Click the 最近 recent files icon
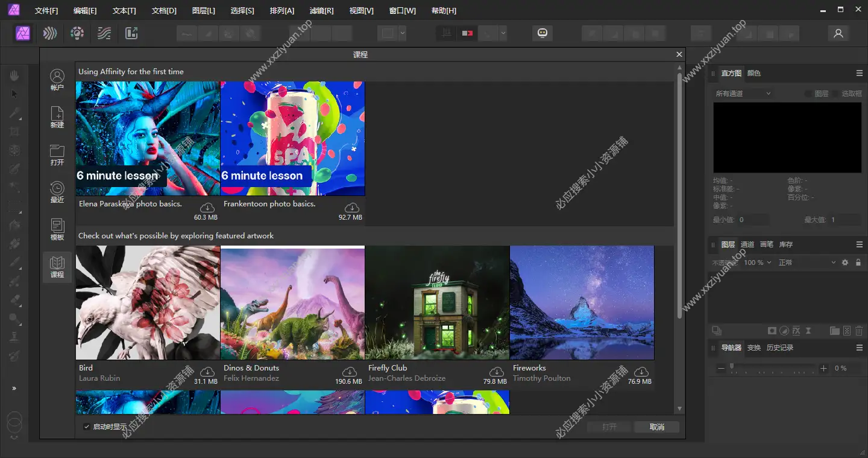This screenshot has height=458, width=868. tap(57, 188)
